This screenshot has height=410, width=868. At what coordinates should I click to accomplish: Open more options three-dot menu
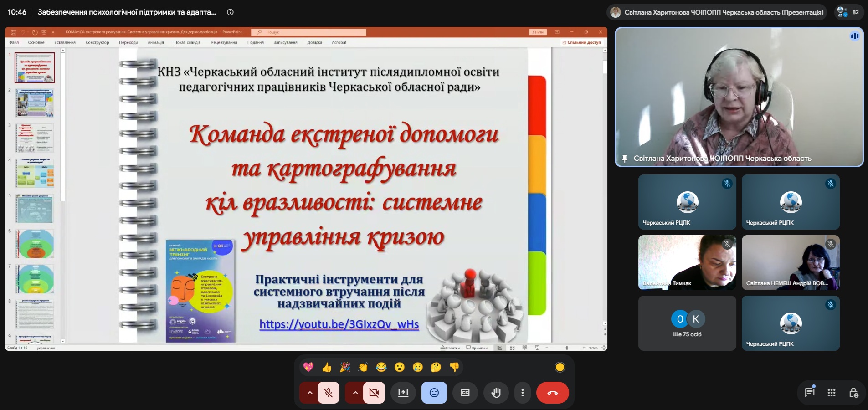(523, 393)
